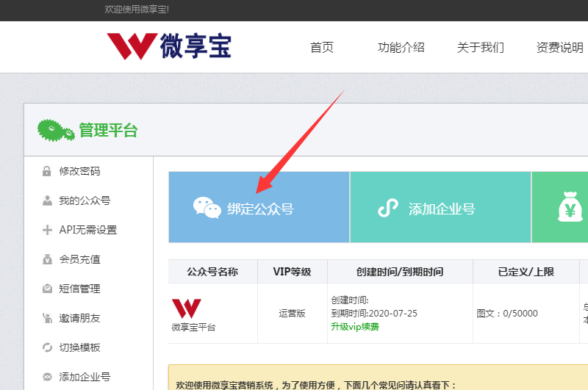
Task: Open 修改密码 in the sidebar
Action: click(x=79, y=171)
